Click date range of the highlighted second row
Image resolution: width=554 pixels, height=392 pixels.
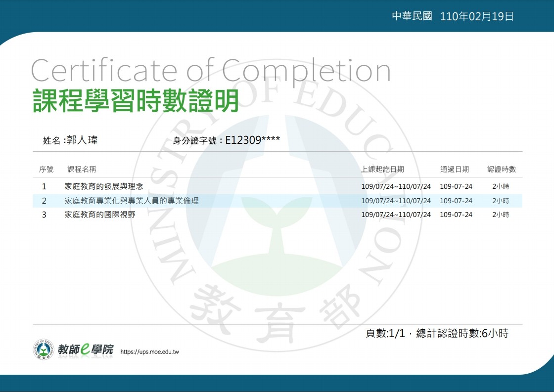pyautogui.click(x=396, y=201)
